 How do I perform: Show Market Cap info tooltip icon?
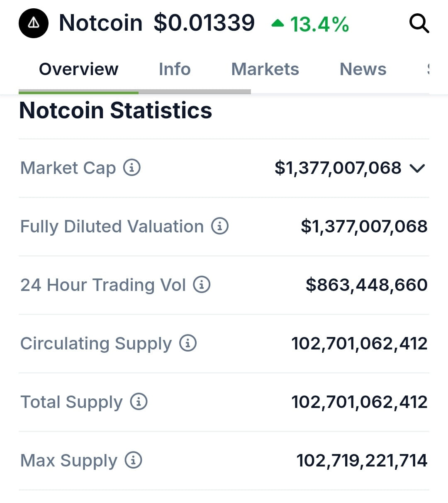[132, 168]
